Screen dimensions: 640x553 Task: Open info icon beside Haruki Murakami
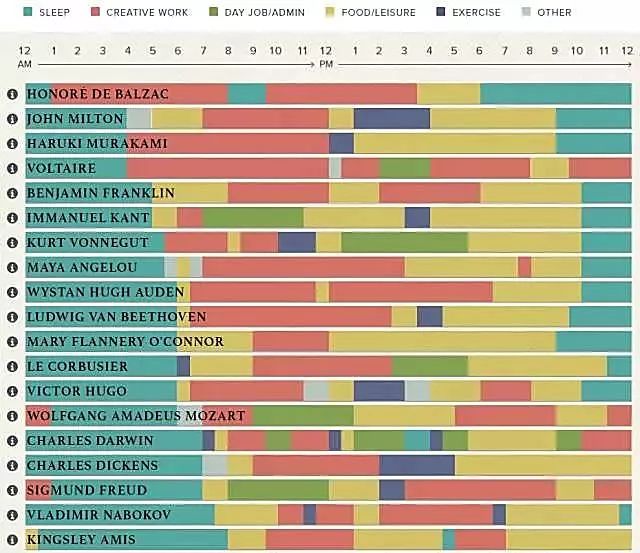coord(12,144)
